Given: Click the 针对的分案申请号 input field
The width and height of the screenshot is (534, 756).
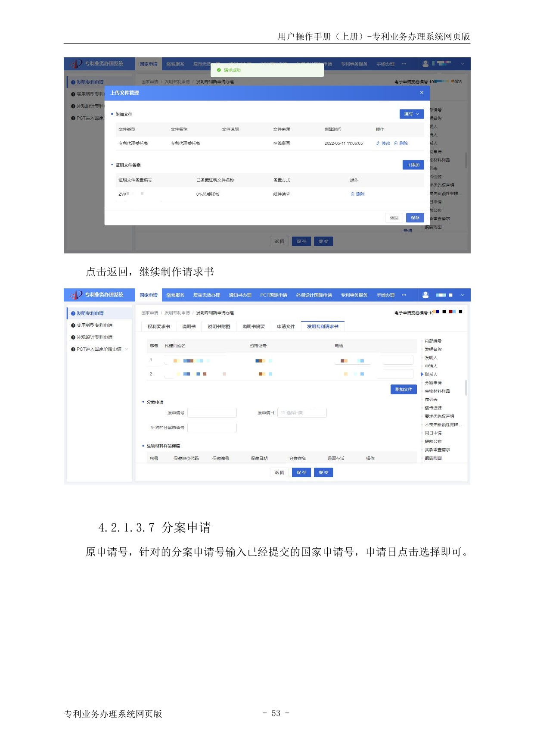Looking at the screenshot, I should [x=212, y=428].
